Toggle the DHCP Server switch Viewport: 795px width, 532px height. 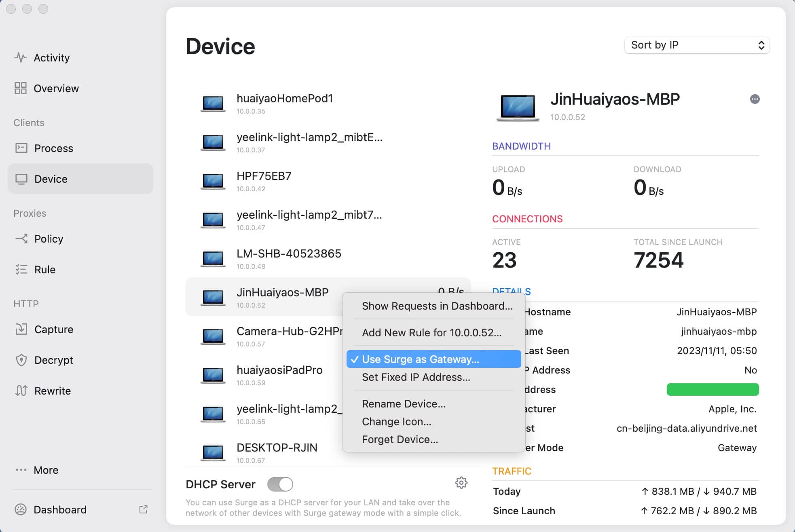(x=280, y=484)
